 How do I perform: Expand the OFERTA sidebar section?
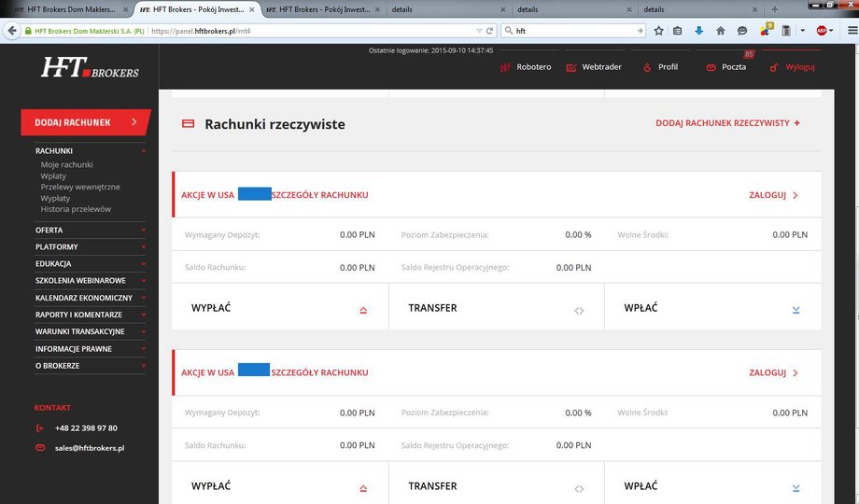coord(90,231)
